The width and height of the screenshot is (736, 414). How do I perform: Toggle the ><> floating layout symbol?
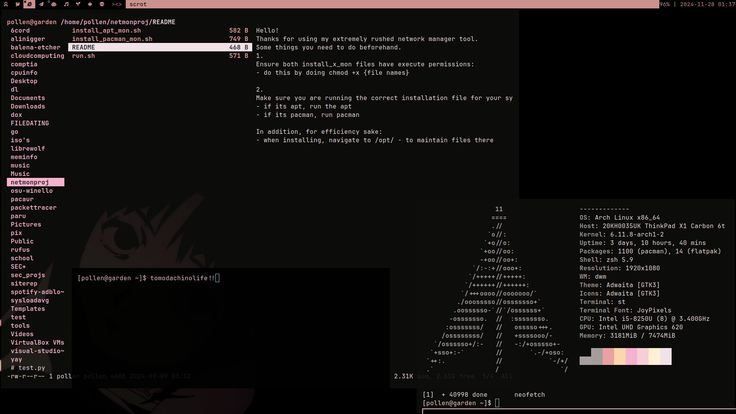tap(117, 4)
